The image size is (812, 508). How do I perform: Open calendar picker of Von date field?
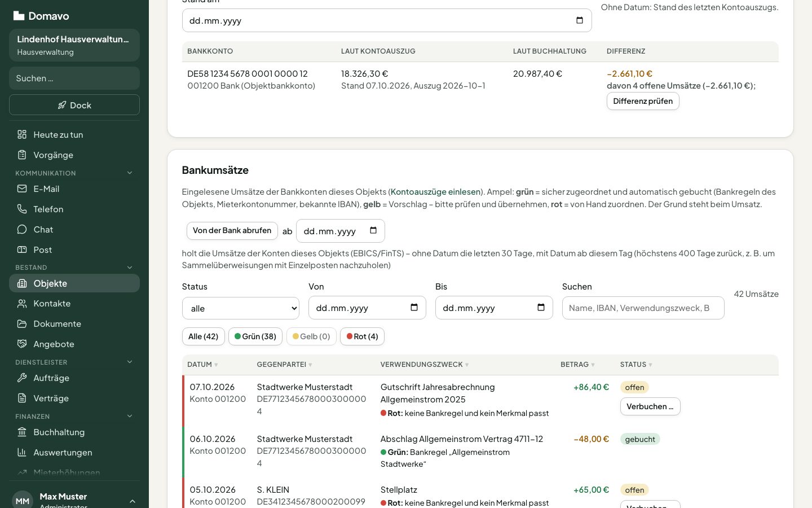(x=414, y=308)
